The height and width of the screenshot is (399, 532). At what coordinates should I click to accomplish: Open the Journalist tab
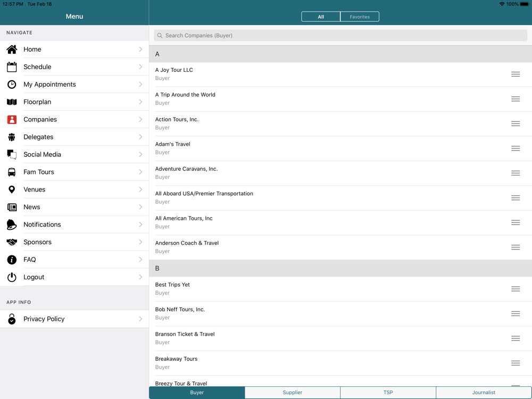pos(484,393)
